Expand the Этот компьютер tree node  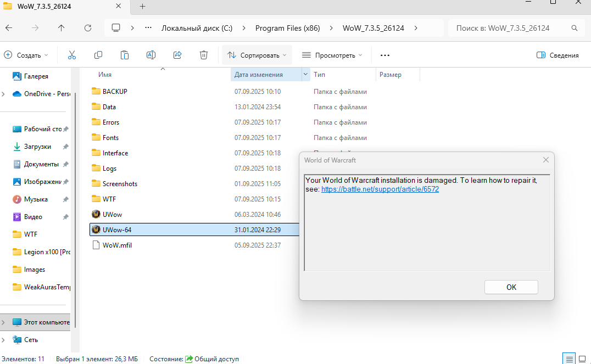pos(3,322)
